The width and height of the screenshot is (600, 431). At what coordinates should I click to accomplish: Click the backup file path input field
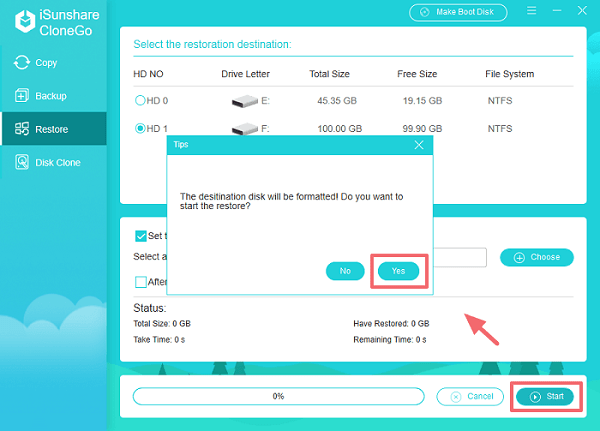click(460, 257)
